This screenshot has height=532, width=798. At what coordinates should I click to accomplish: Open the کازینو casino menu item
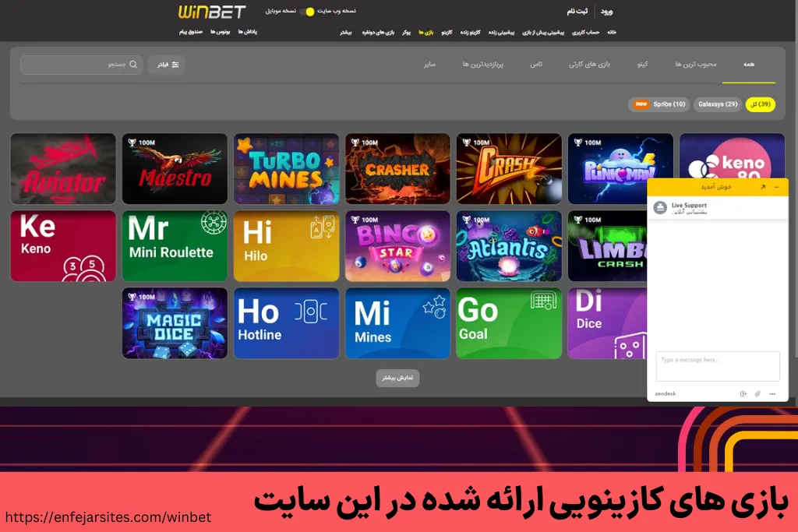(x=447, y=33)
